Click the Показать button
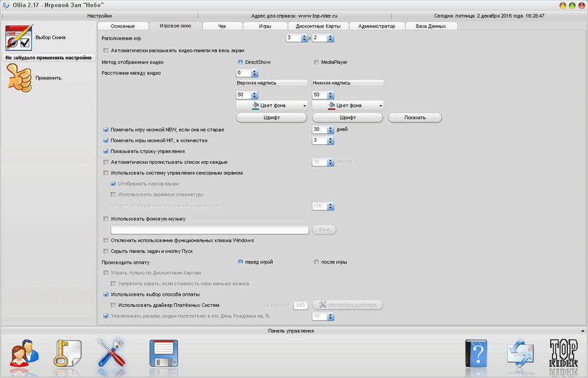The width and height of the screenshot is (588, 378). coord(415,118)
